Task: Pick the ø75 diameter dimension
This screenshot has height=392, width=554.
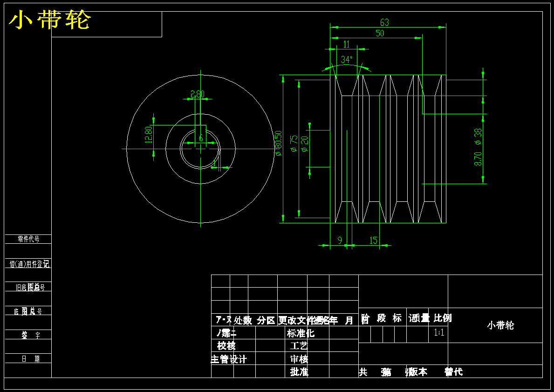Action: pyautogui.click(x=294, y=144)
